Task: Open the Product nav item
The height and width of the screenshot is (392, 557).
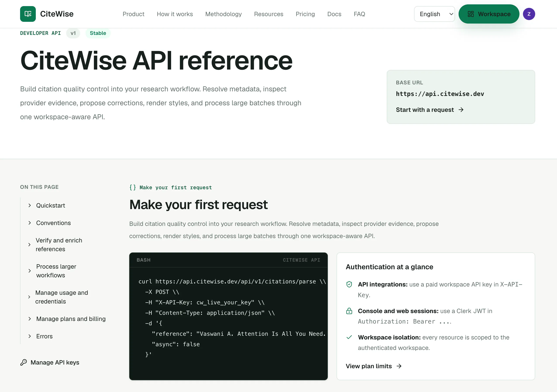Action: point(133,14)
